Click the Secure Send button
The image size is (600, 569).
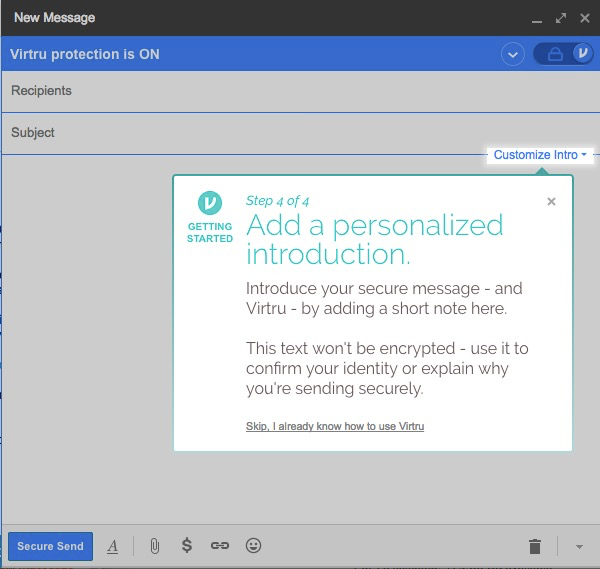[50, 546]
